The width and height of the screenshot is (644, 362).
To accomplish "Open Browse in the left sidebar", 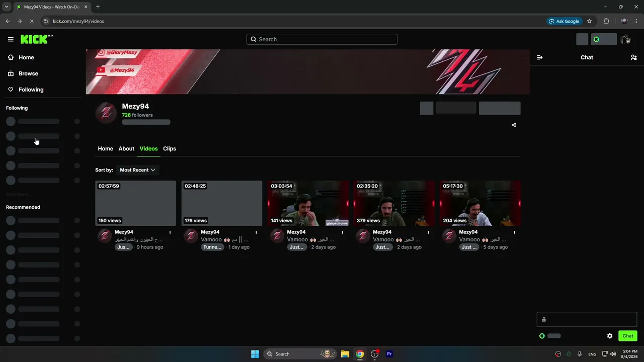I will click(28, 73).
